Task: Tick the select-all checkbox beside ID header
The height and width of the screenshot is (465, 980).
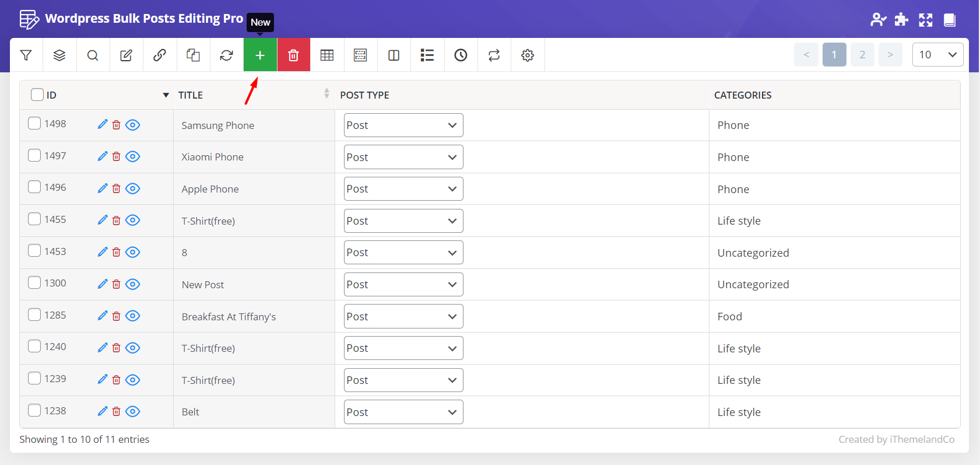Action: point(37,95)
